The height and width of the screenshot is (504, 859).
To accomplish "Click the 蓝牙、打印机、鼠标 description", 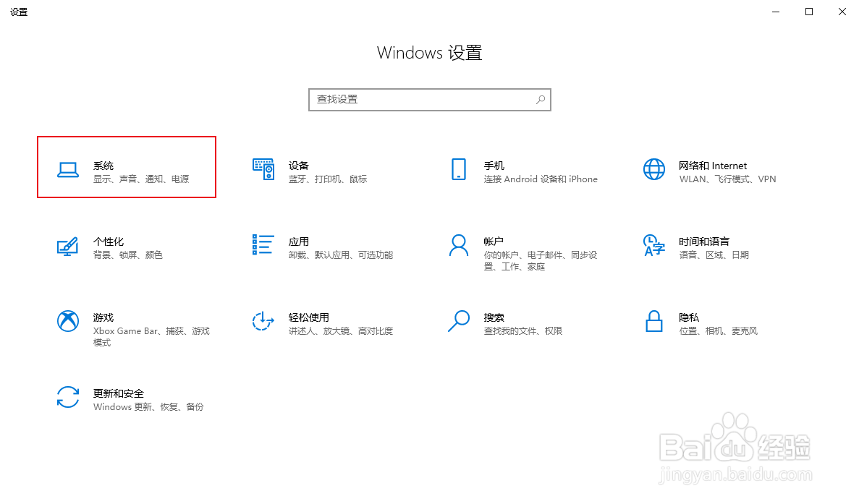I will coord(328,179).
